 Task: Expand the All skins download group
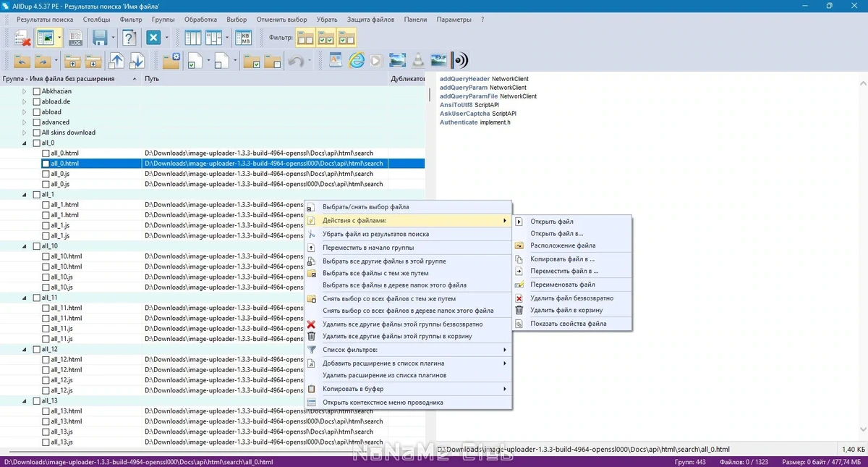point(24,132)
